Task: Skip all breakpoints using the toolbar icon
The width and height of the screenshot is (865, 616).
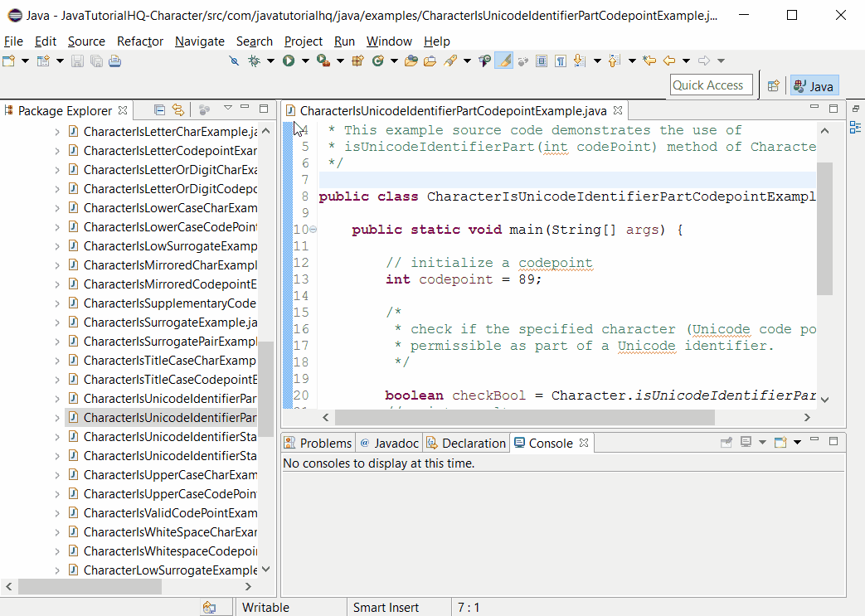Action: 235,61
